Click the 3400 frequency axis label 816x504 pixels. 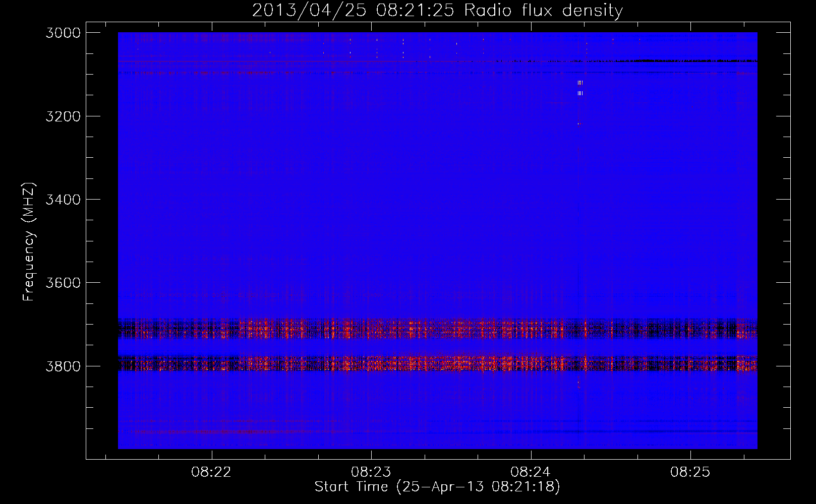coord(63,200)
